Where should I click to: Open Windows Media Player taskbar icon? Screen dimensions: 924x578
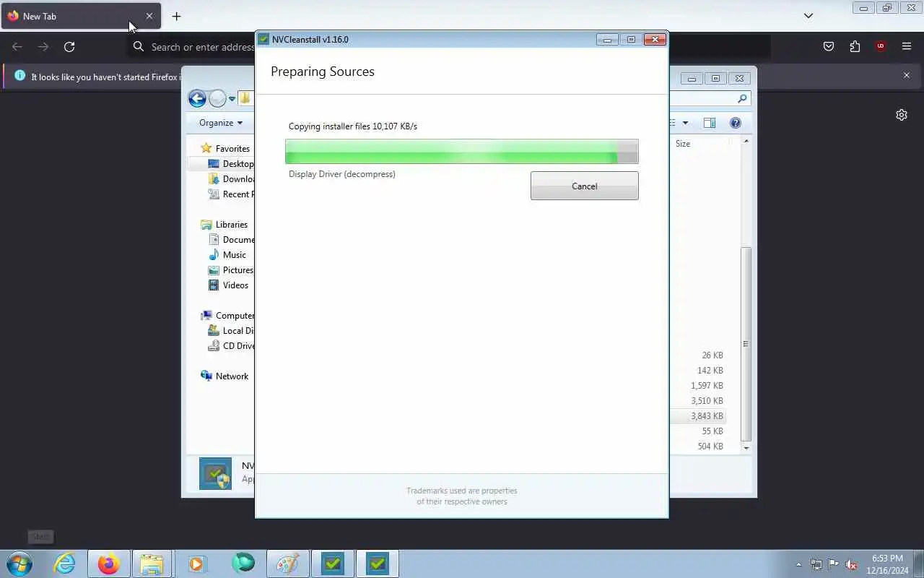click(x=196, y=564)
